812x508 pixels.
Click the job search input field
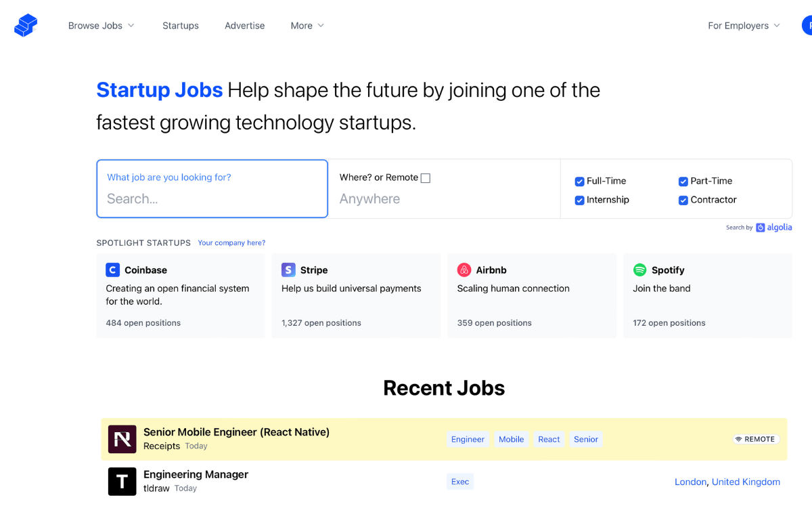click(x=212, y=198)
